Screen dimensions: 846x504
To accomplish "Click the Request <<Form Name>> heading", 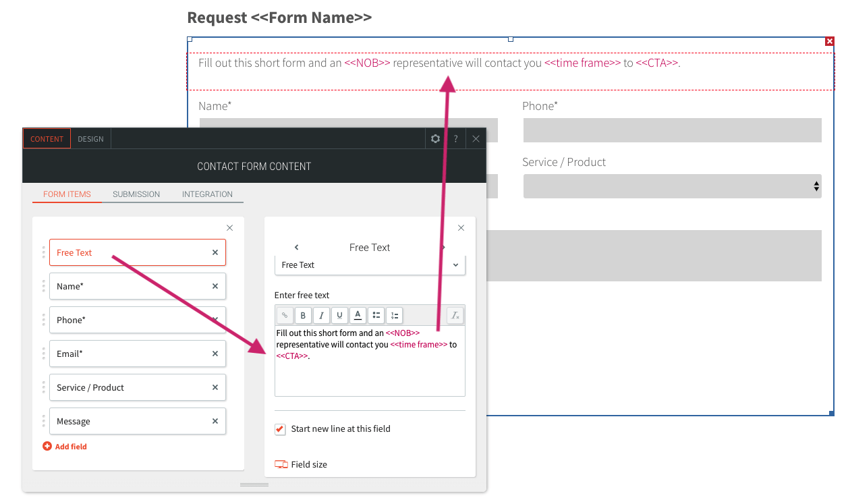I will (x=279, y=18).
